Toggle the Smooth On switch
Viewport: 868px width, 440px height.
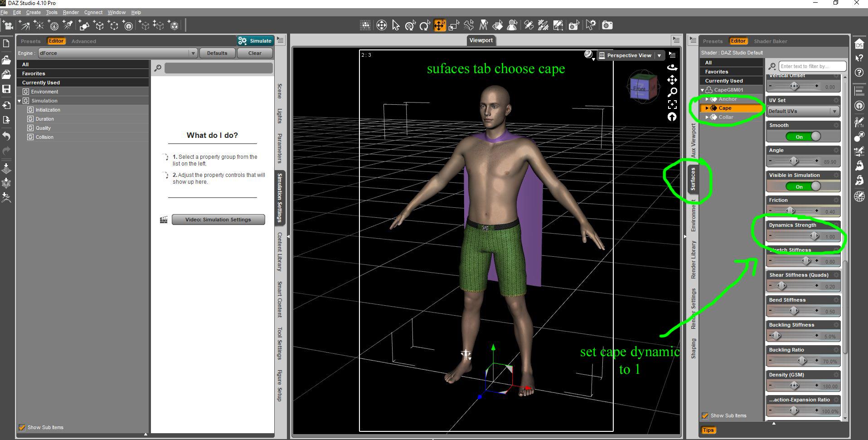point(803,137)
